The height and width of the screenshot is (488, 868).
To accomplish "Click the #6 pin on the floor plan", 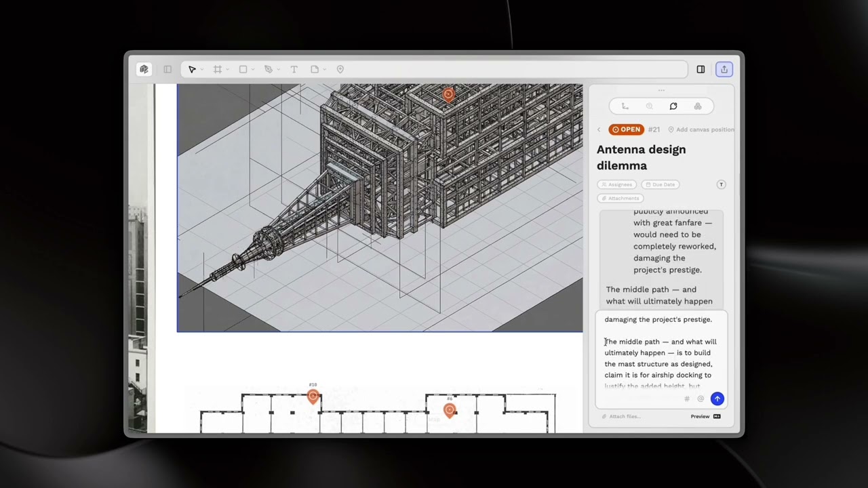I will (449, 409).
